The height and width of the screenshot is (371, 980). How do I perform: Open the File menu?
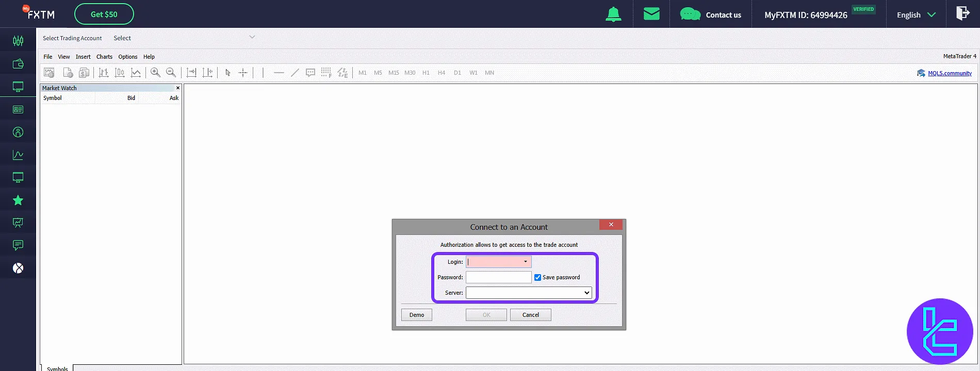(x=48, y=57)
